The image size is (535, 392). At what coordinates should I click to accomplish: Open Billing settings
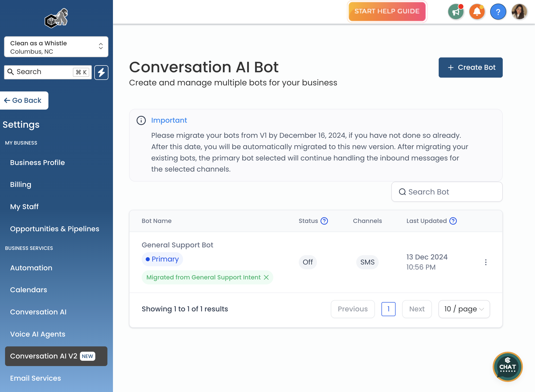21,185
